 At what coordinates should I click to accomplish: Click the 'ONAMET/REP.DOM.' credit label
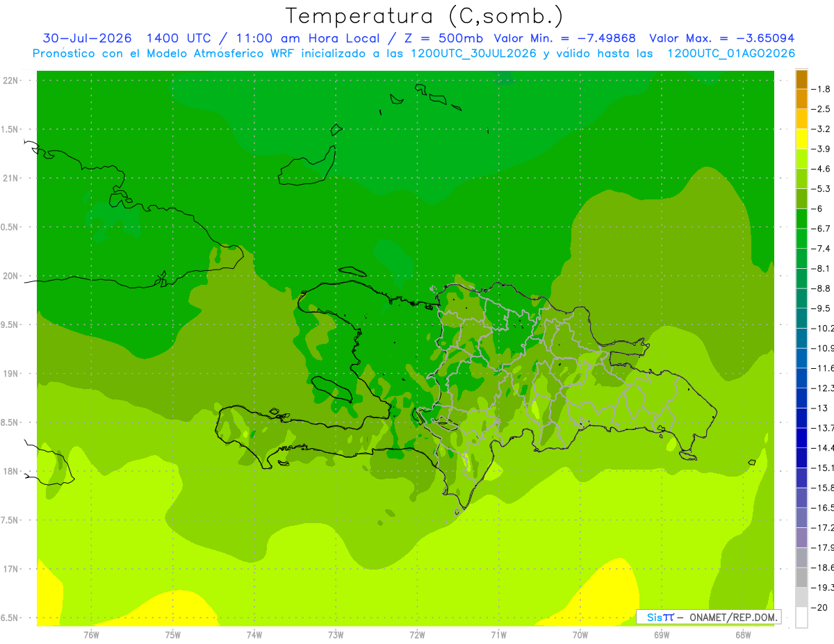click(734, 617)
